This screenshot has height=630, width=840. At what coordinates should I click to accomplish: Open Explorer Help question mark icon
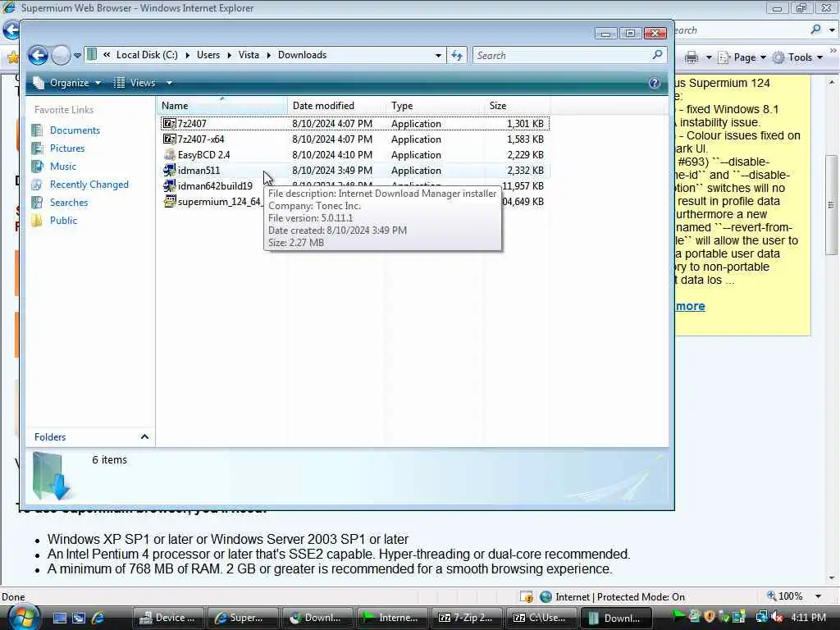click(x=654, y=83)
